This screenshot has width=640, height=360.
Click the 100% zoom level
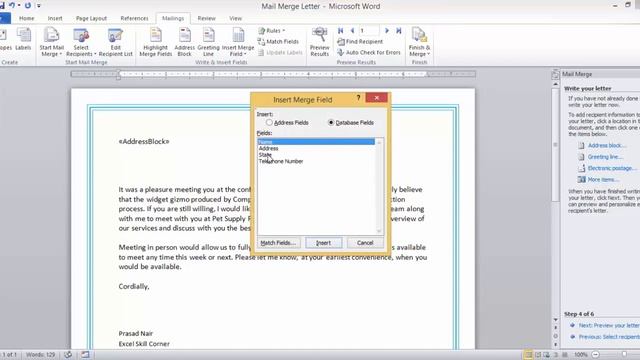coord(580,355)
